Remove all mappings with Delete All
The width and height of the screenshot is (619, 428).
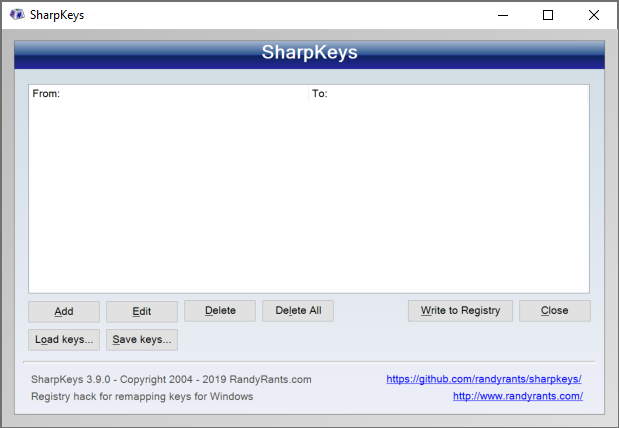tap(298, 311)
